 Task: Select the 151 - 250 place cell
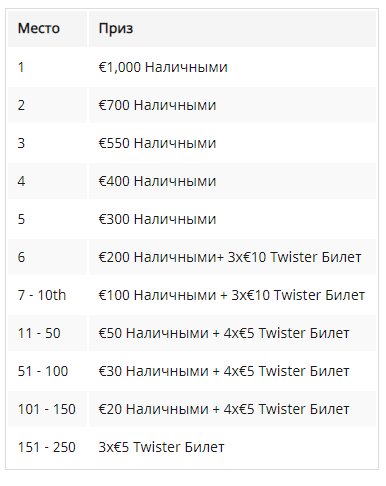(x=47, y=447)
